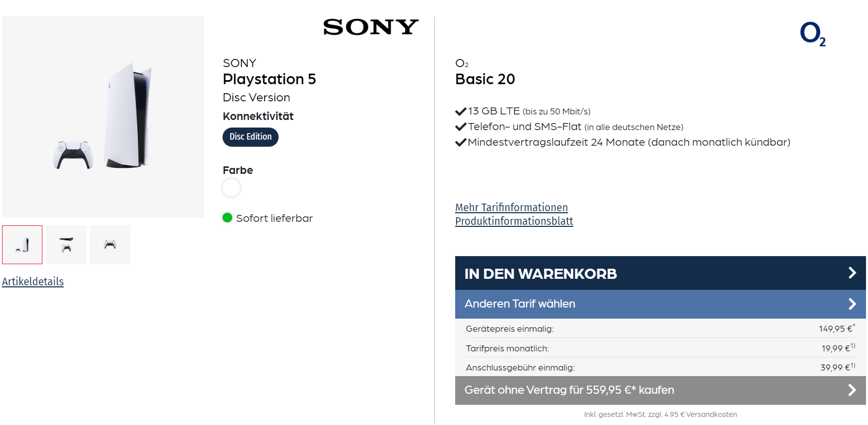Image resolution: width=868 pixels, height=425 pixels.
Task: Click the checkmark next to 13 GB LTE
Action: pos(460,110)
